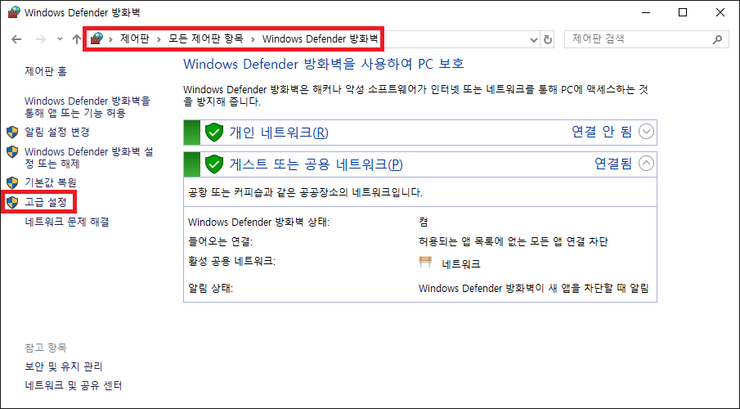Go to 제어판 홈 in the sidebar
The width and height of the screenshot is (740, 409).
[x=45, y=72]
